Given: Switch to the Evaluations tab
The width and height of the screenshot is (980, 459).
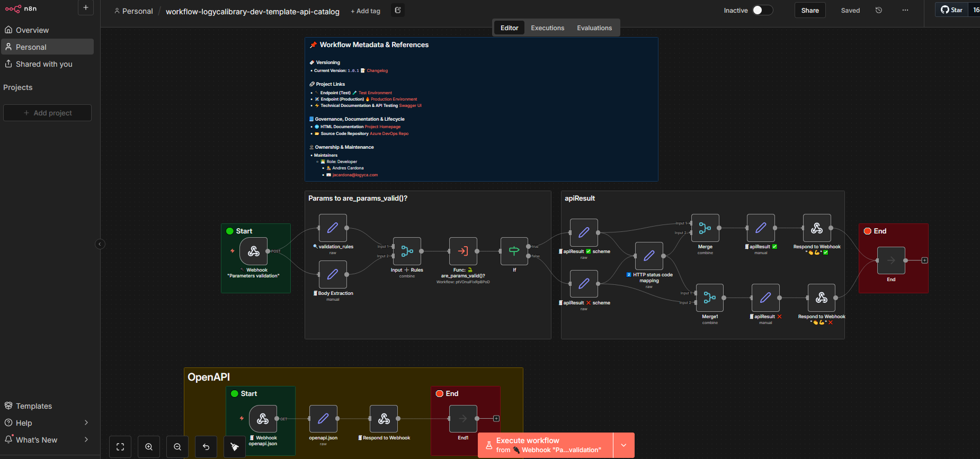Looking at the screenshot, I should click(594, 28).
